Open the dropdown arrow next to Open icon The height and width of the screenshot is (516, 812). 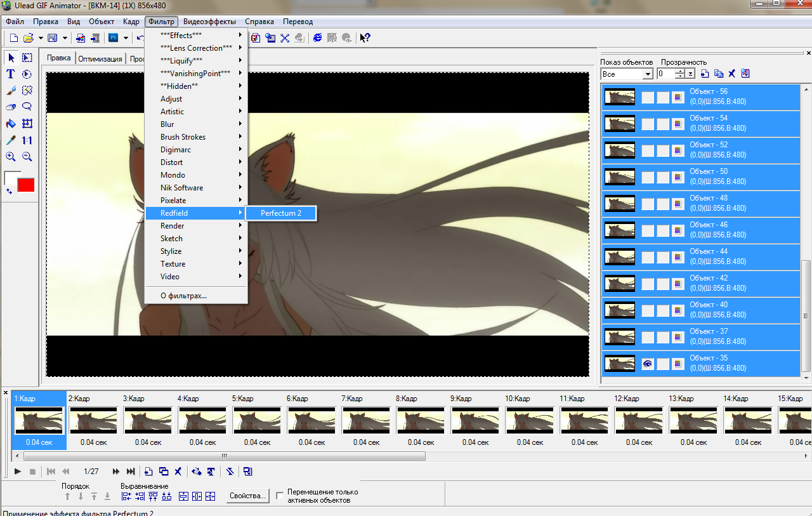coord(41,38)
